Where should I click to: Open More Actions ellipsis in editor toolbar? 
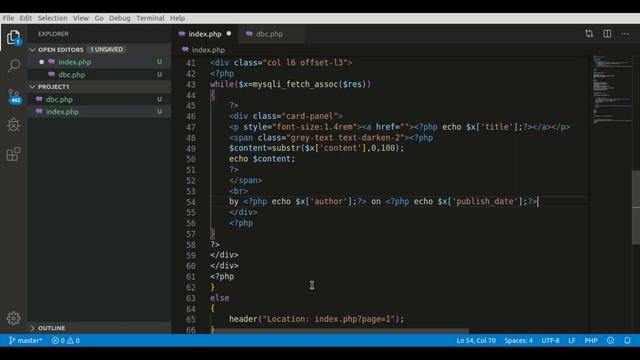pyautogui.click(x=625, y=34)
